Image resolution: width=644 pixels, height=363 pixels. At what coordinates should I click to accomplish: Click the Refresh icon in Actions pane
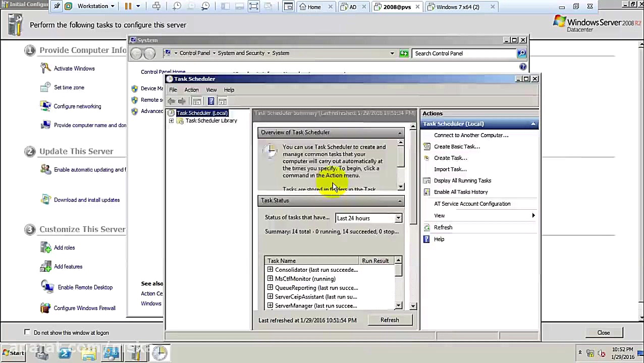pyautogui.click(x=427, y=227)
